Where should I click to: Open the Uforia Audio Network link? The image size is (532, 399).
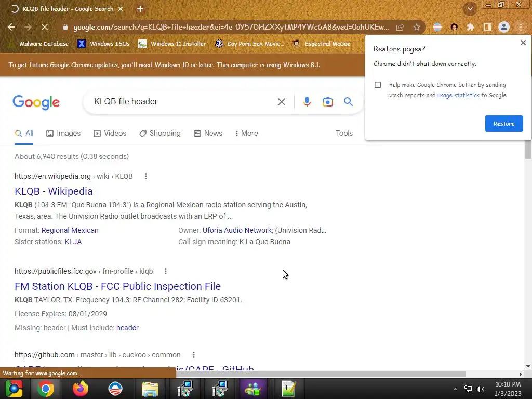237,230
